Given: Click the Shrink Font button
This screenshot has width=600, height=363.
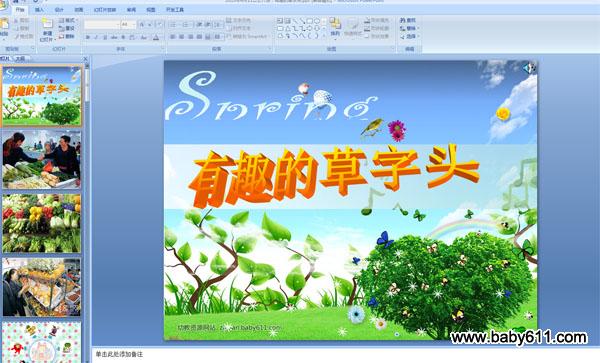Looking at the screenshot, I should (150, 25).
